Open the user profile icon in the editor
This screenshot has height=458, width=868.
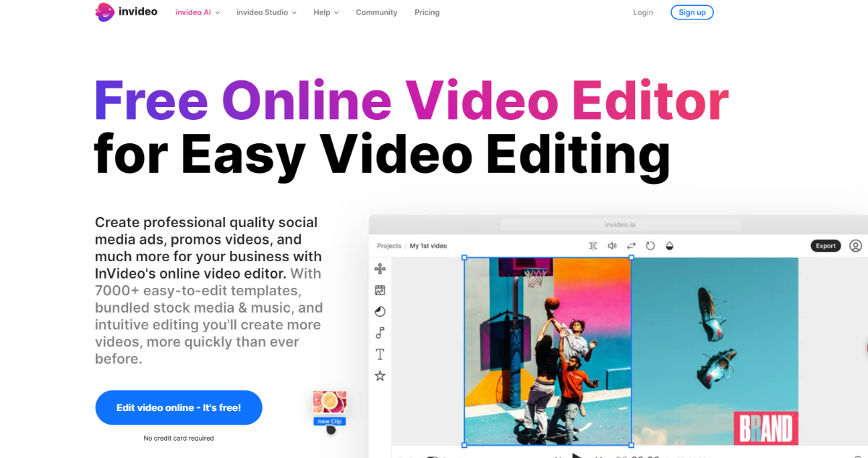(x=856, y=246)
